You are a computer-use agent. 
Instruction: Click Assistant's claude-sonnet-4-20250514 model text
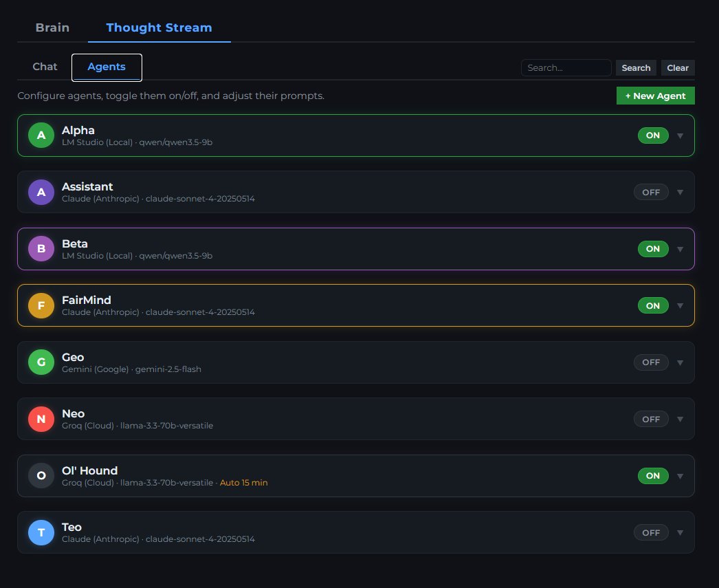click(200, 199)
